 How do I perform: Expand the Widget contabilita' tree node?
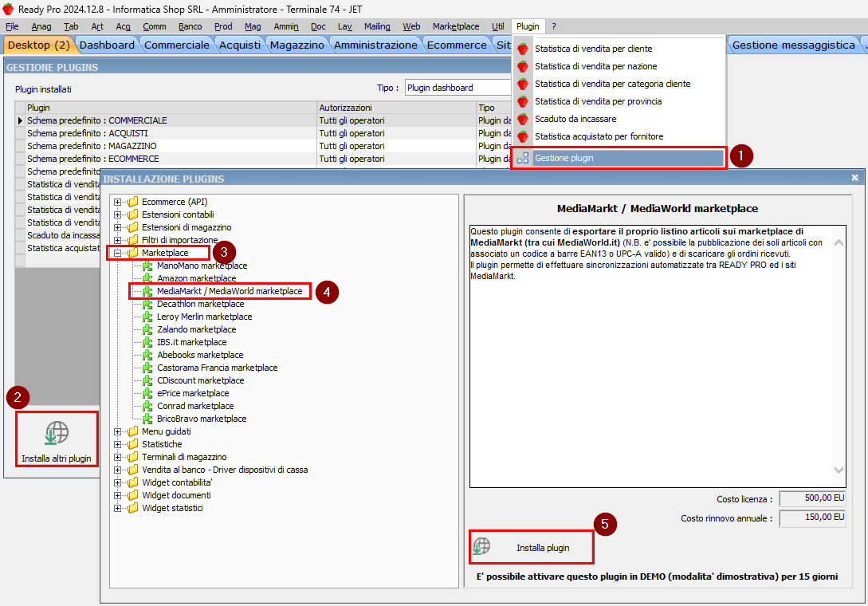click(x=117, y=482)
